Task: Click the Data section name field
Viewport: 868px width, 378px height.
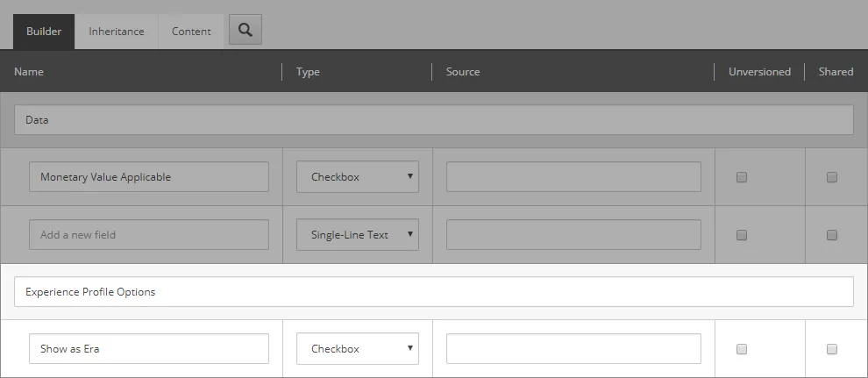Action: (x=433, y=119)
